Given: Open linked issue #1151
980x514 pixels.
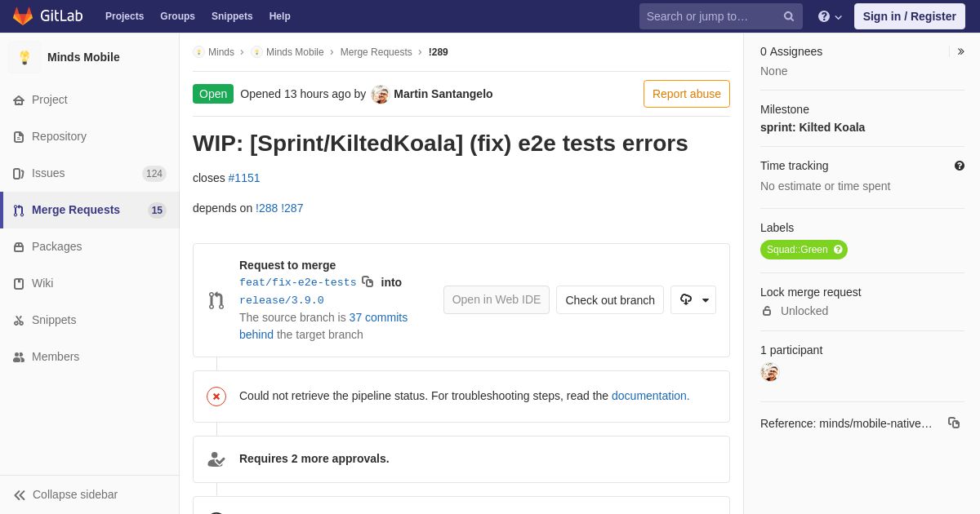Looking at the screenshot, I should pos(244,178).
